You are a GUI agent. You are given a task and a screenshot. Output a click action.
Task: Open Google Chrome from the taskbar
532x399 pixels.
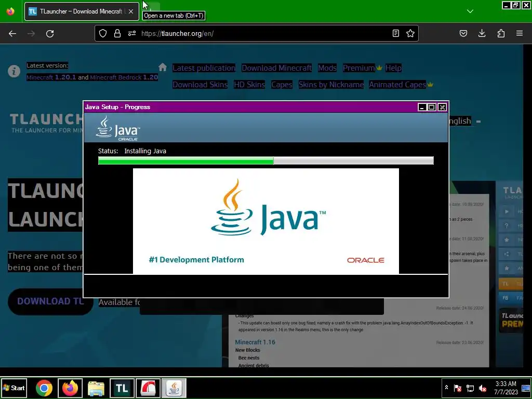click(44, 388)
